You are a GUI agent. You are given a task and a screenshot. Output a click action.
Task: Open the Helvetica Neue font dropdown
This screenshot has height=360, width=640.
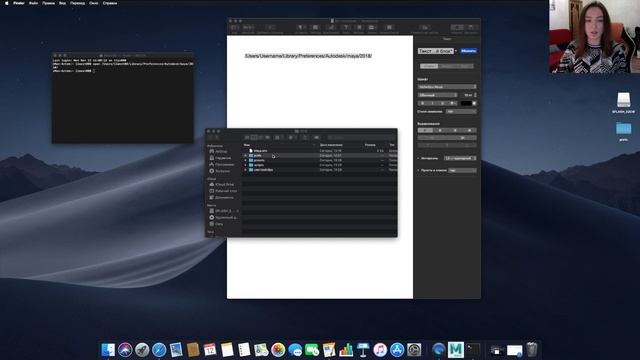click(447, 87)
